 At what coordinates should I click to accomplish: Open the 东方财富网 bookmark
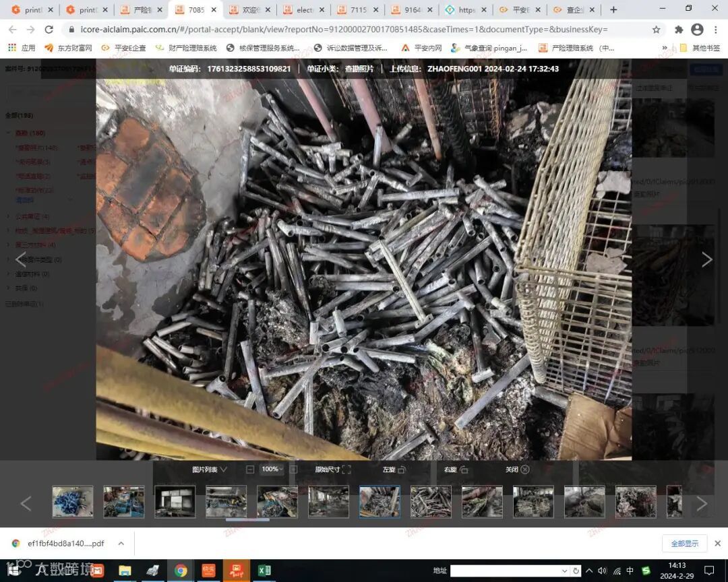[x=68, y=48]
